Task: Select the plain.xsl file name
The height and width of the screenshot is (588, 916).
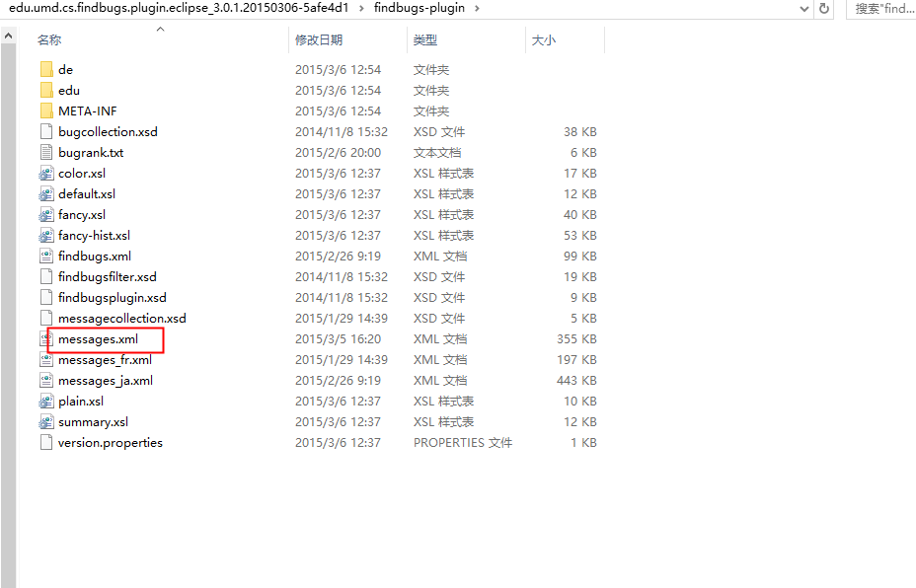Action: point(81,402)
